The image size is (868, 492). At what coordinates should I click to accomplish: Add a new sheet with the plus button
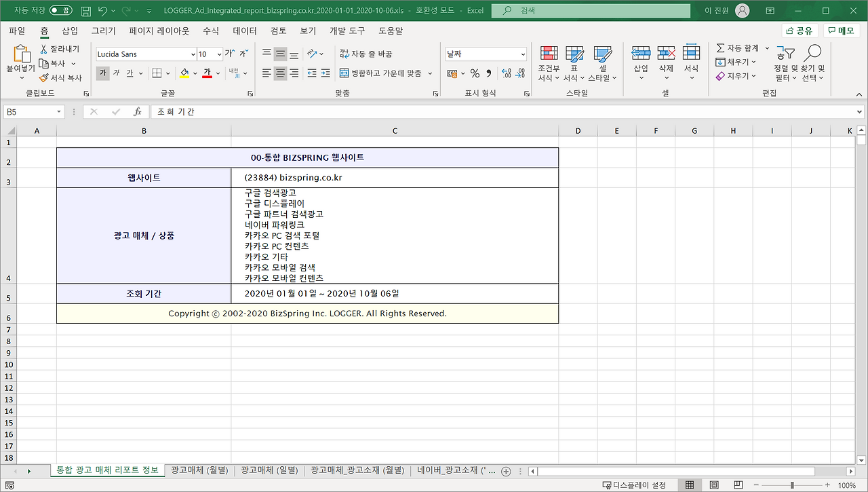(x=505, y=471)
